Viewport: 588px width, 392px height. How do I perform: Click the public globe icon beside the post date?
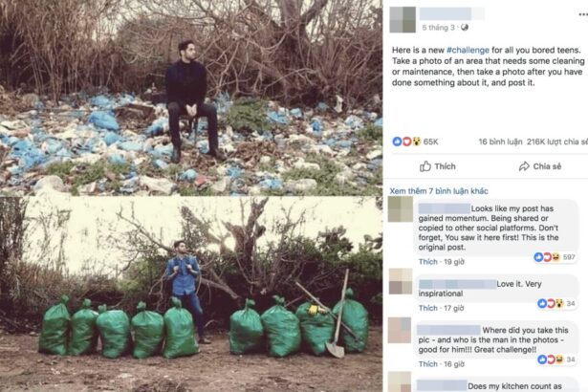(465, 27)
